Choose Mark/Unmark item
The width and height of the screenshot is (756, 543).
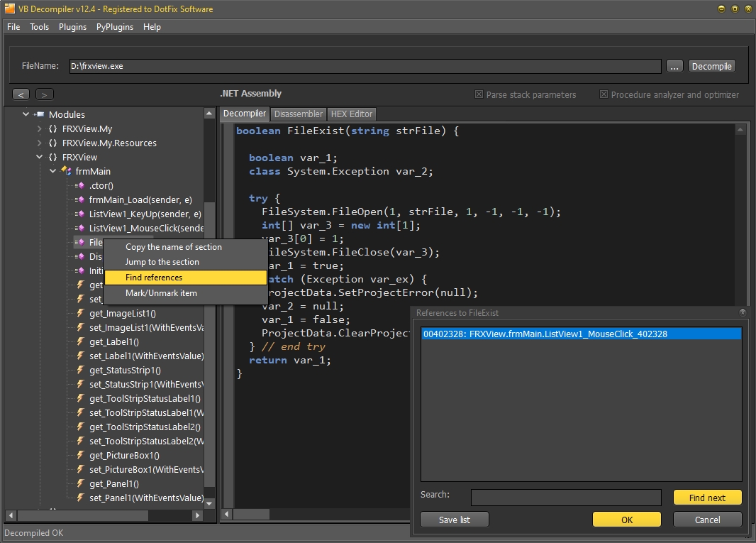coord(186,293)
